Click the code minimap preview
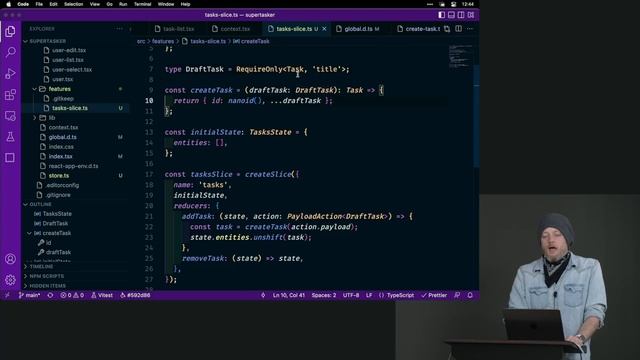The height and width of the screenshot is (360, 640). [460, 56]
